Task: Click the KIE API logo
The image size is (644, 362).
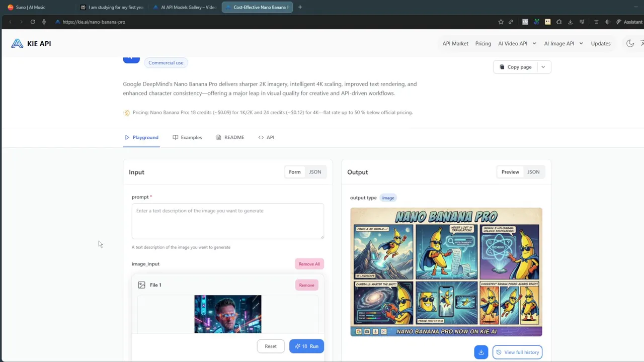Action: (31, 44)
